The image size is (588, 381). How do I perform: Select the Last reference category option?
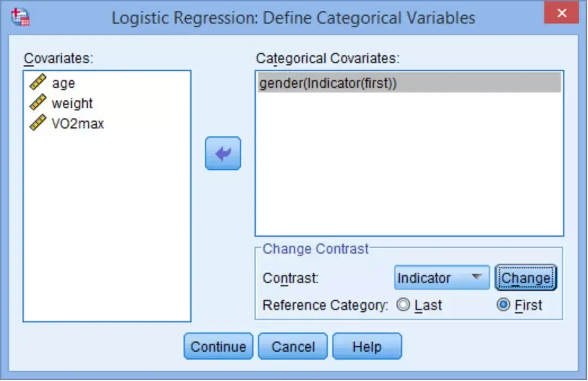tap(403, 304)
